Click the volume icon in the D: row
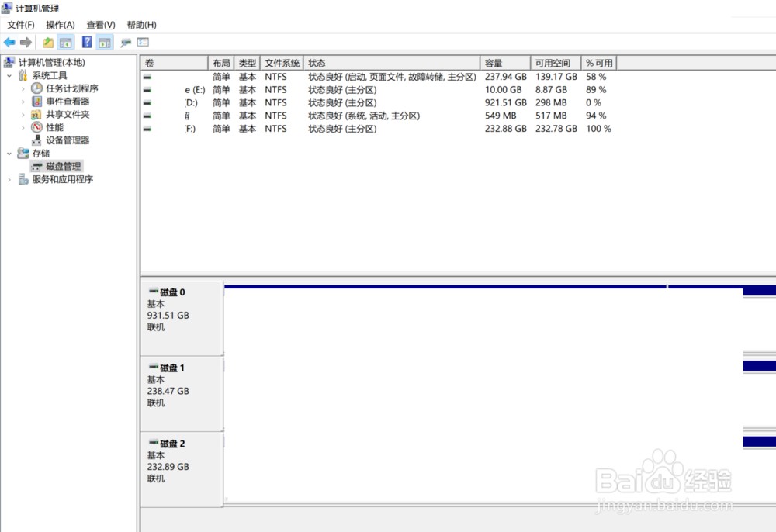The width and height of the screenshot is (776, 532). pos(147,103)
